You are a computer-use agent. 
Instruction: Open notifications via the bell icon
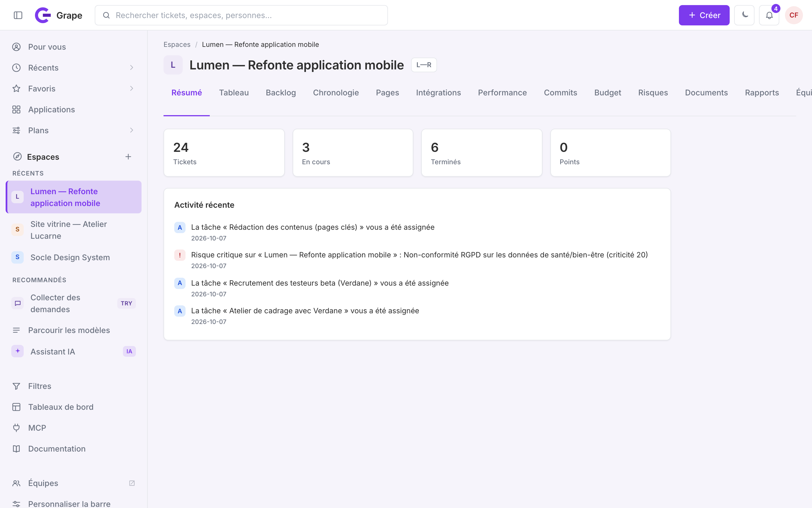769,15
